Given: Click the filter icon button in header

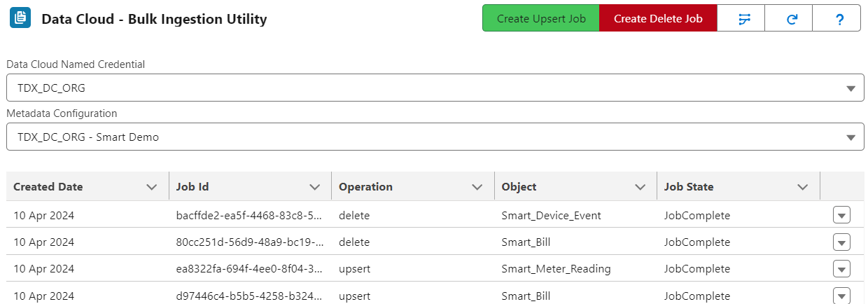Looking at the screenshot, I should point(741,18).
